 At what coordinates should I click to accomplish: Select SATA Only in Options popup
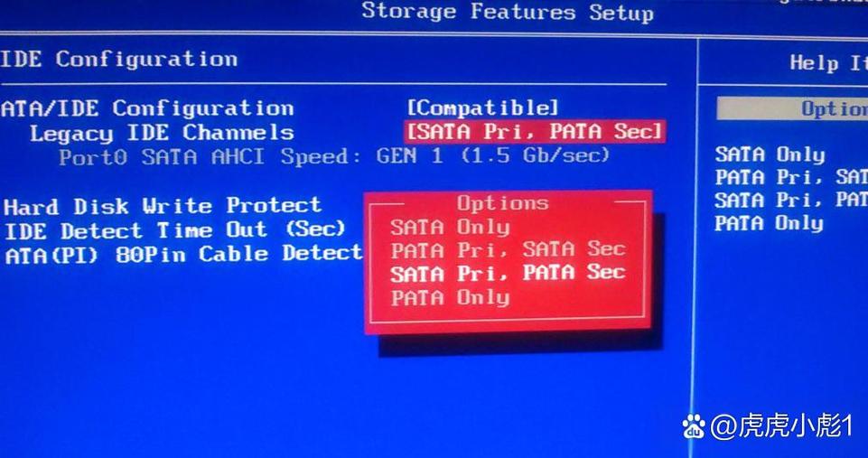coord(450,228)
